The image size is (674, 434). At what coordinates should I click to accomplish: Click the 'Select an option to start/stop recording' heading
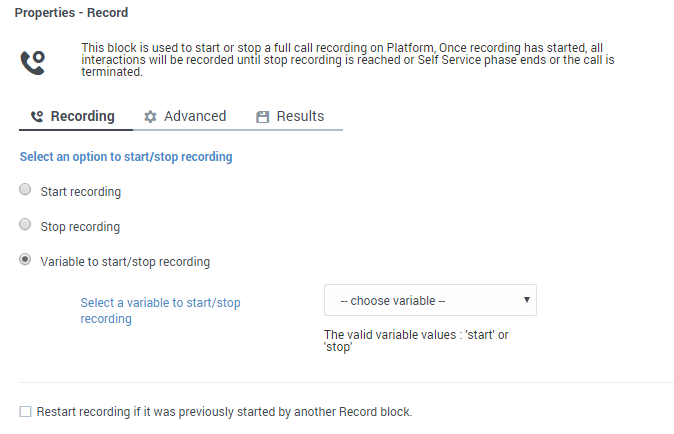click(x=126, y=157)
